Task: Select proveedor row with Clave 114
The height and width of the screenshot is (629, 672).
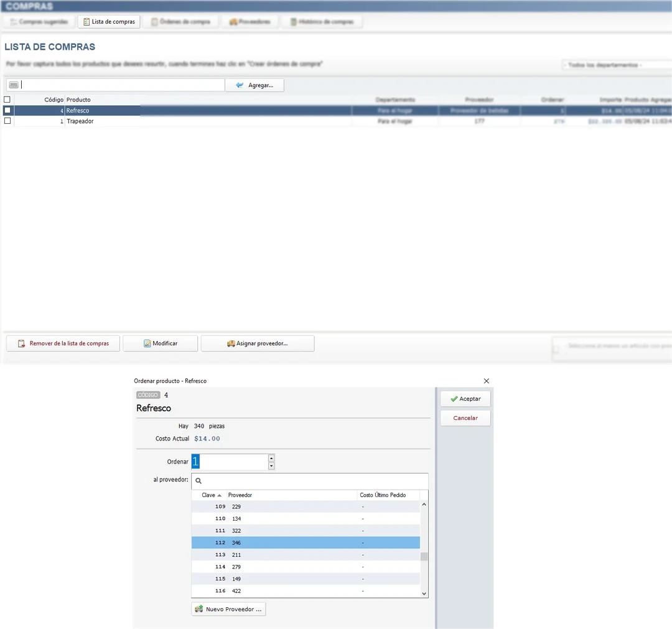Action: coord(280,566)
